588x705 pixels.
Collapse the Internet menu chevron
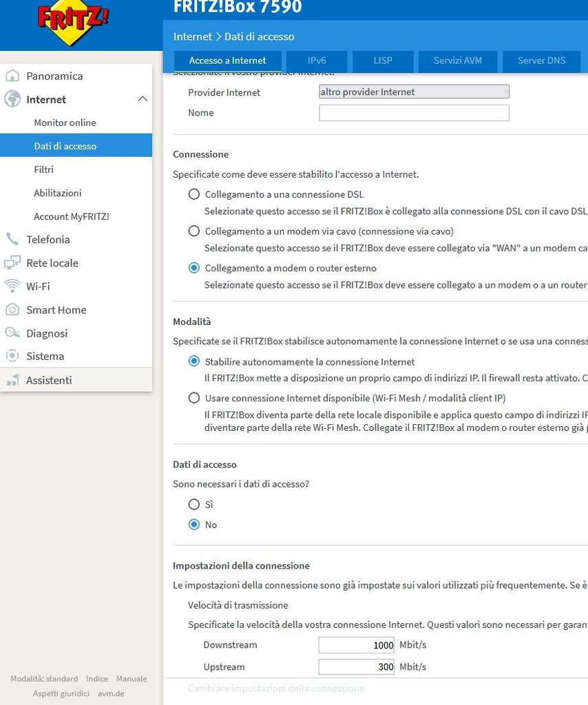(x=143, y=99)
